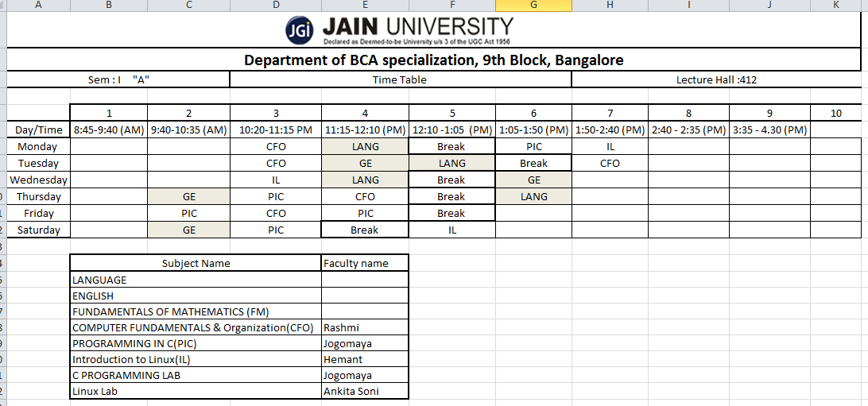868x406 pixels.
Task: Select Monday's Break cell
Action: (x=452, y=146)
